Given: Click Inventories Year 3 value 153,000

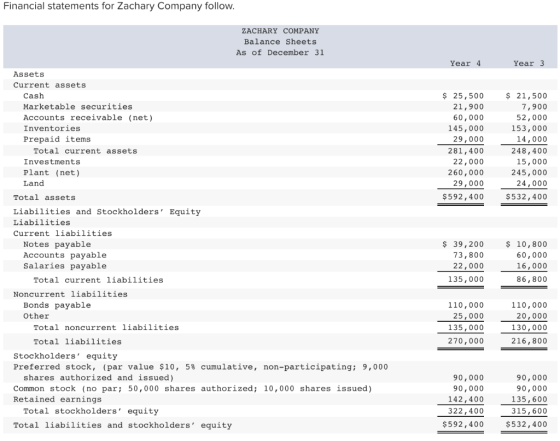Looking at the screenshot, I should coord(529,128).
